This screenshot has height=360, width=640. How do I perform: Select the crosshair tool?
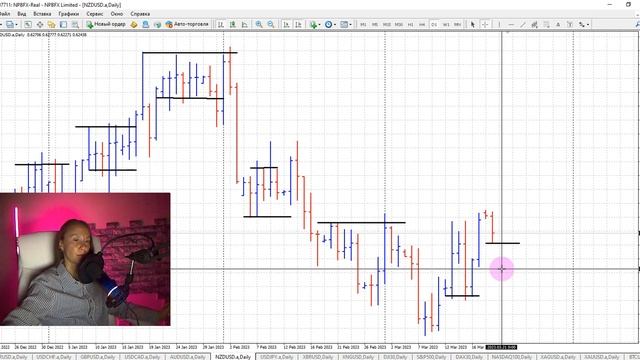[485, 24]
